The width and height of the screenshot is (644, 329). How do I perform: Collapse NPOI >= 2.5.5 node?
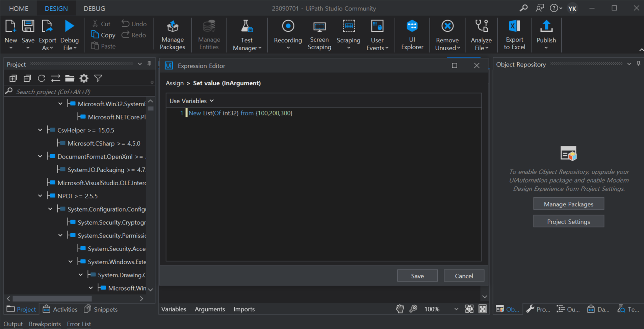40,196
